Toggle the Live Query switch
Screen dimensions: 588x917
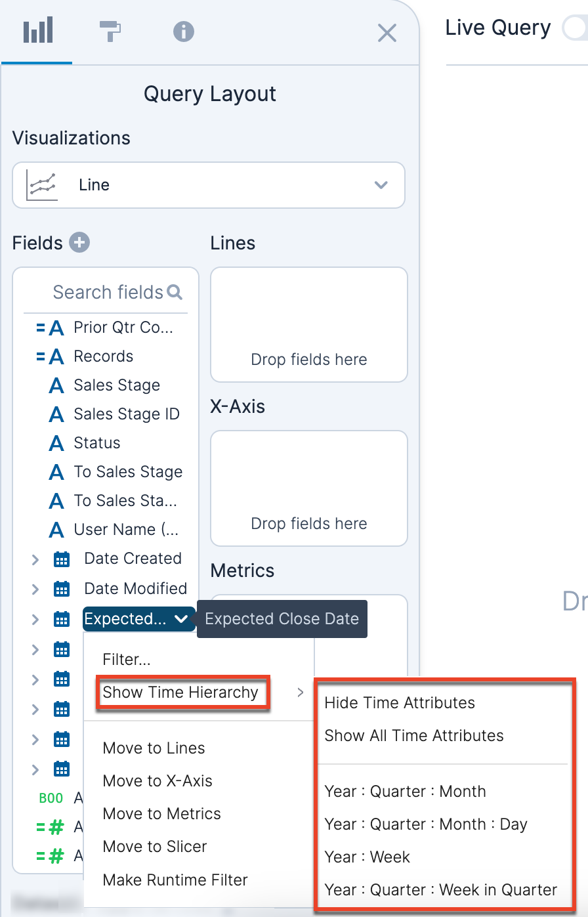tap(575, 28)
